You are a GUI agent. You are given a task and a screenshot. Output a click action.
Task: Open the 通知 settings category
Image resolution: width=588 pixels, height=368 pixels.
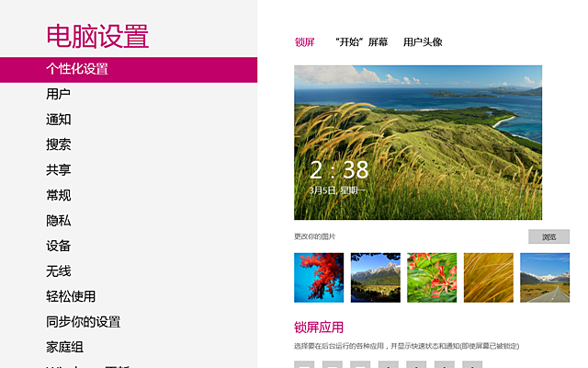pos(58,120)
